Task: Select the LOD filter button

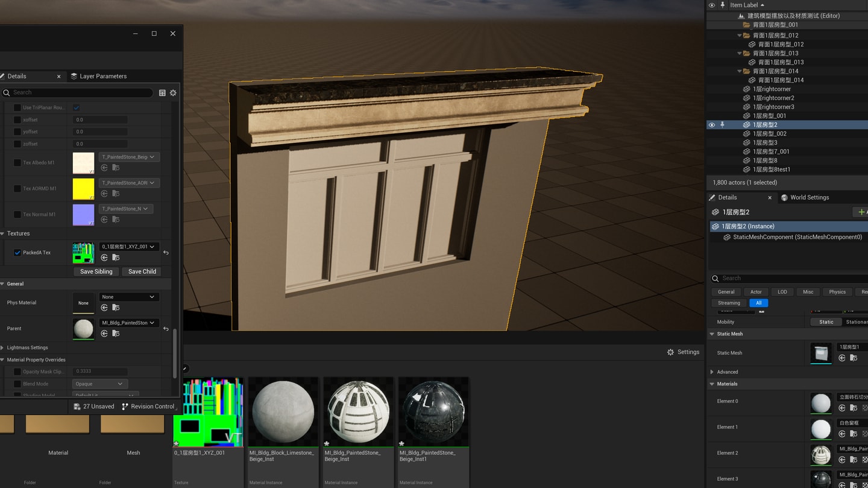Action: (782, 292)
